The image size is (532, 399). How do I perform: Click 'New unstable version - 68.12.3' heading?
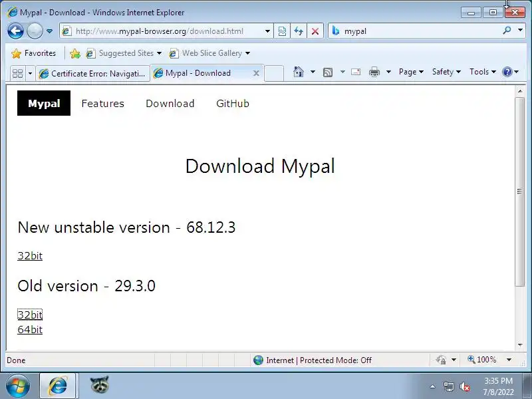(x=126, y=227)
